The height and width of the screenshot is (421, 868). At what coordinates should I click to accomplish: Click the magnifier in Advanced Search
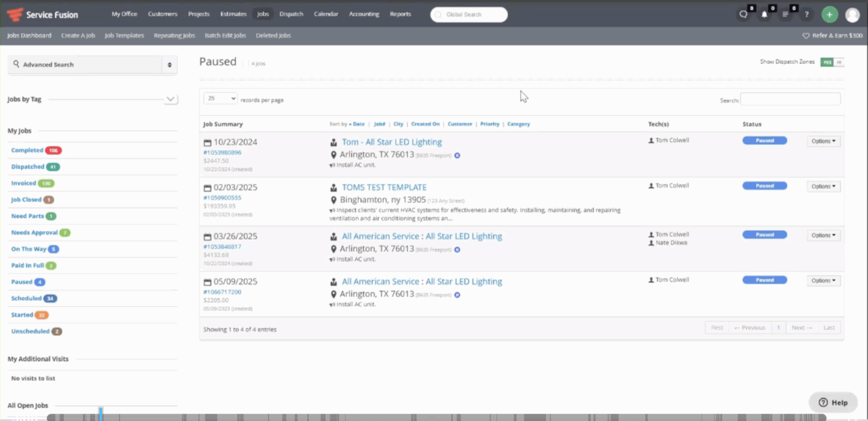click(17, 64)
